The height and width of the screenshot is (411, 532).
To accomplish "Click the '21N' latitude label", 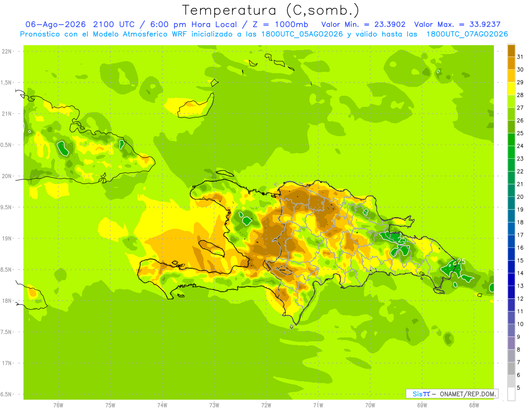I will [x=6, y=114].
